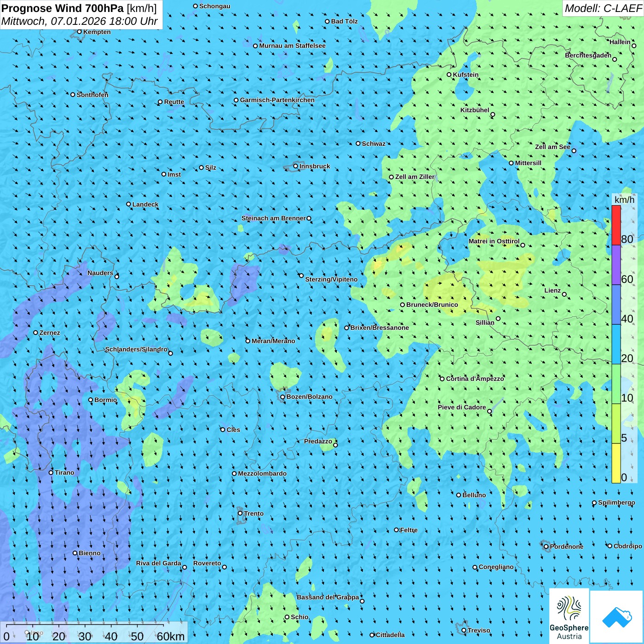Click the 'Rovereto' label
644x644 pixels.
[207, 563]
